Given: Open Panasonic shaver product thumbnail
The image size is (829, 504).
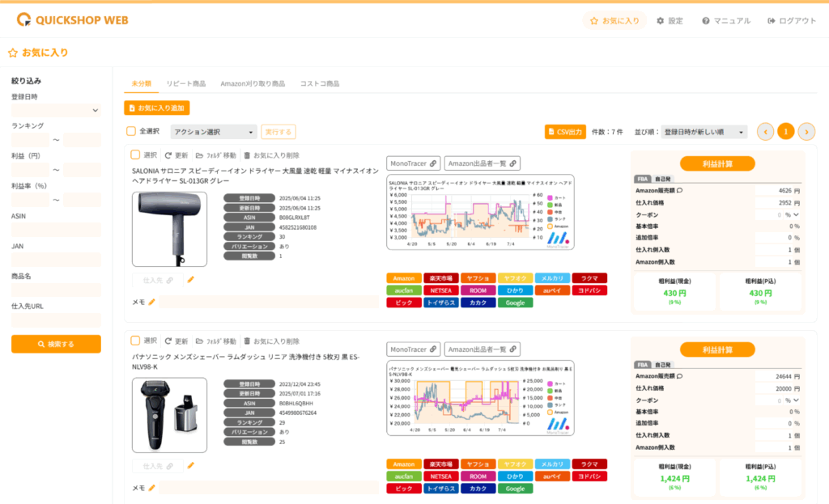Looking at the screenshot, I should click(x=170, y=415).
